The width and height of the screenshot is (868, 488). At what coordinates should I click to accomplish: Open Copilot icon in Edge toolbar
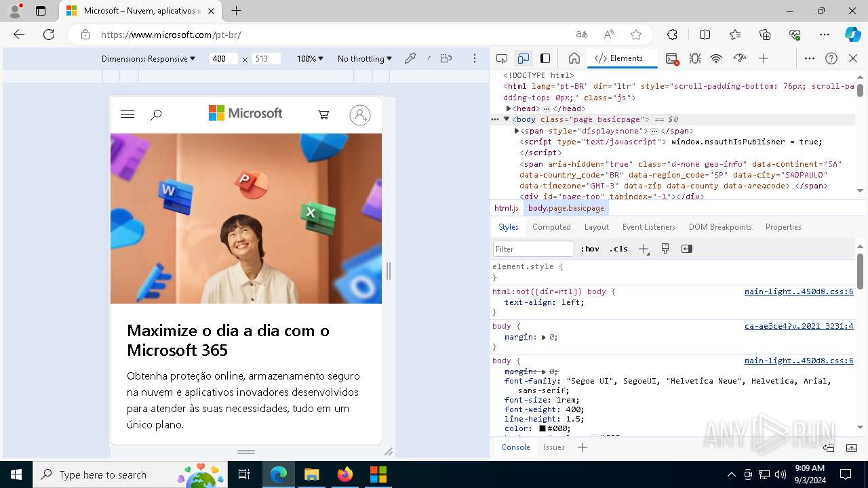(x=852, y=35)
